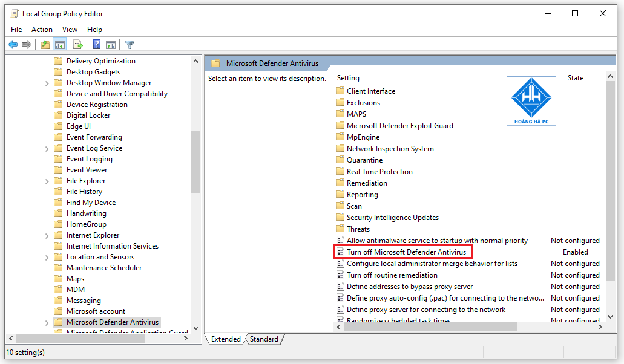Image resolution: width=624 pixels, height=364 pixels.
Task: Click the settings list scroll right arrow
Action: pyautogui.click(x=600, y=327)
